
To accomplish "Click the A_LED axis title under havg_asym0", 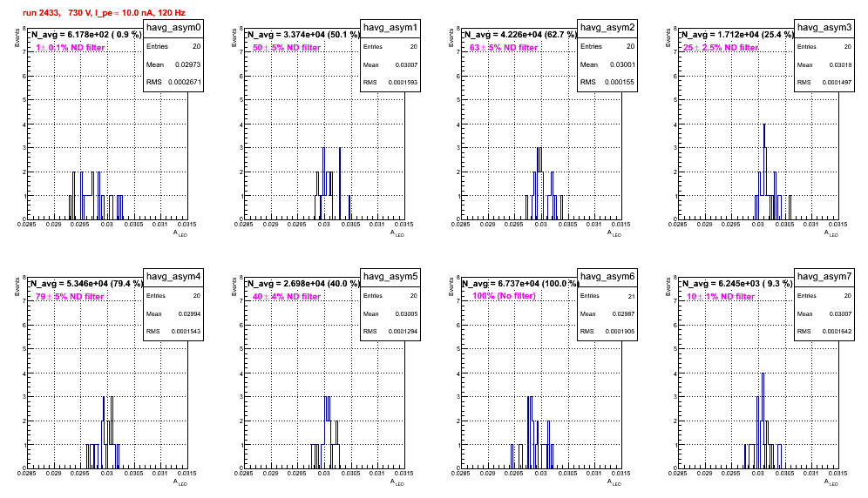I will pos(180,233).
